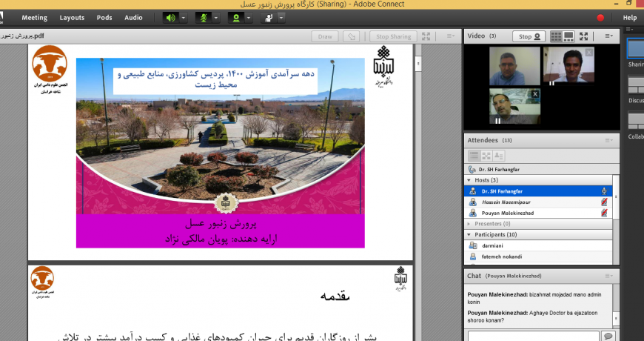644x341 pixels.
Task: Stop the webcam in Video pod
Action: 529,36
